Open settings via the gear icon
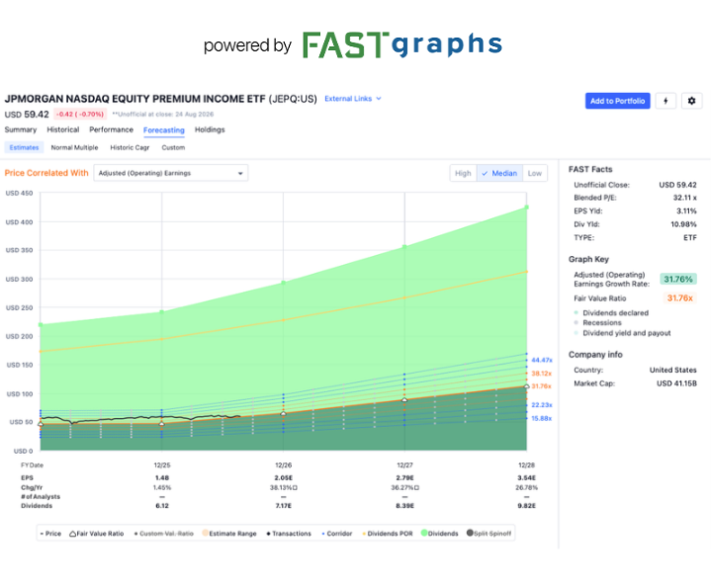This screenshot has width=711, height=588. coord(691,101)
